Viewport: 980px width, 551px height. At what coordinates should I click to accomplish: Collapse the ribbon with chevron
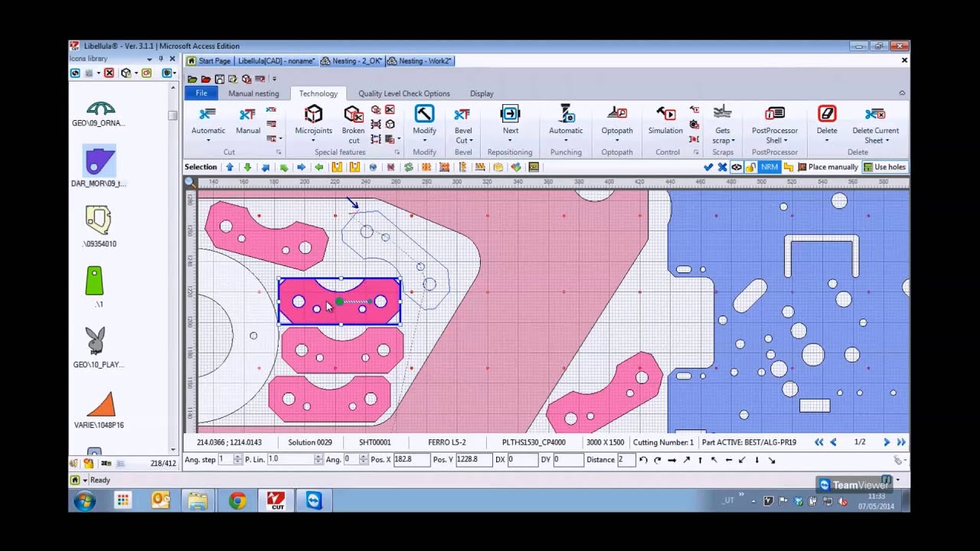point(902,93)
